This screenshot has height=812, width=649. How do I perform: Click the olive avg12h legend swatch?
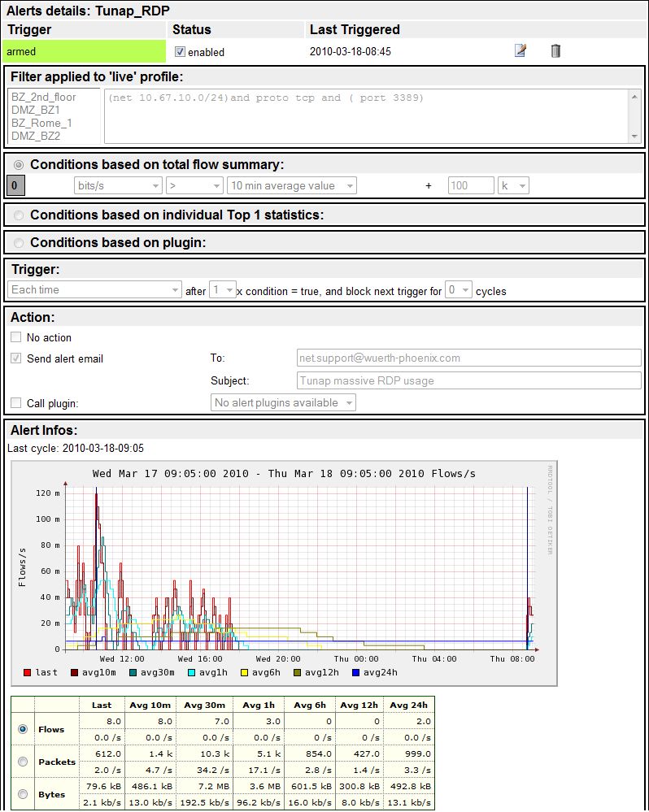tap(298, 673)
